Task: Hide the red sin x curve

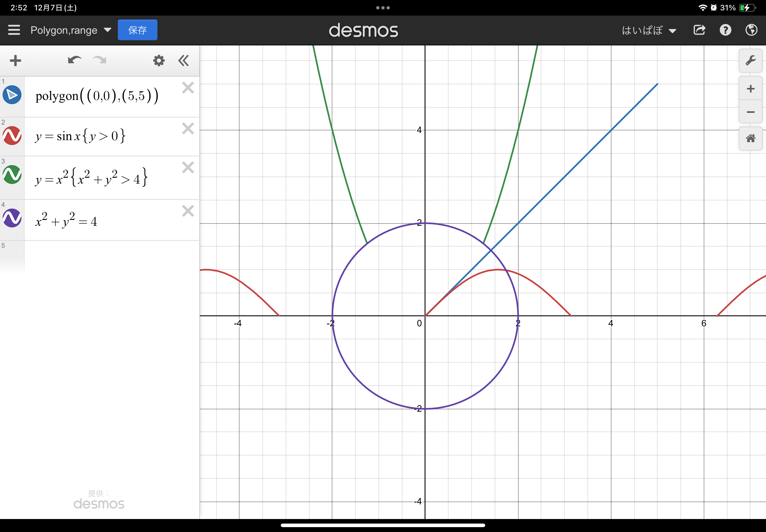Action: click(x=12, y=136)
